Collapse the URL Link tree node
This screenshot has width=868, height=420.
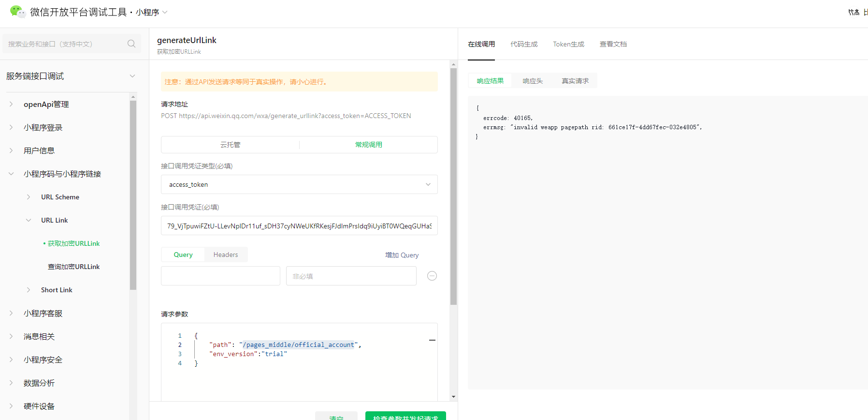pyautogui.click(x=29, y=220)
